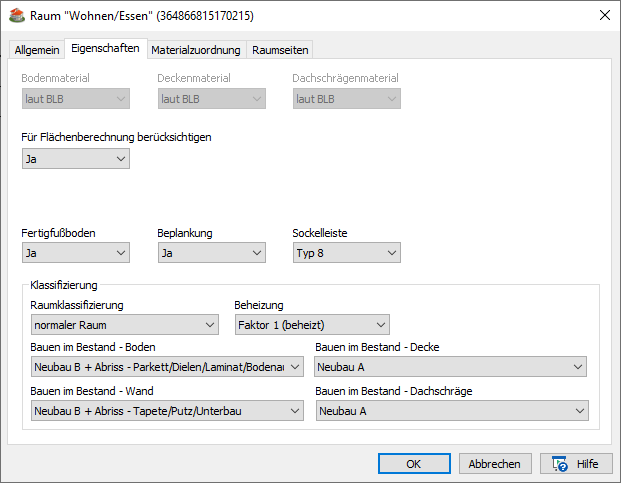The image size is (621, 483).
Task: Confirm with the OK button
Action: (414, 464)
